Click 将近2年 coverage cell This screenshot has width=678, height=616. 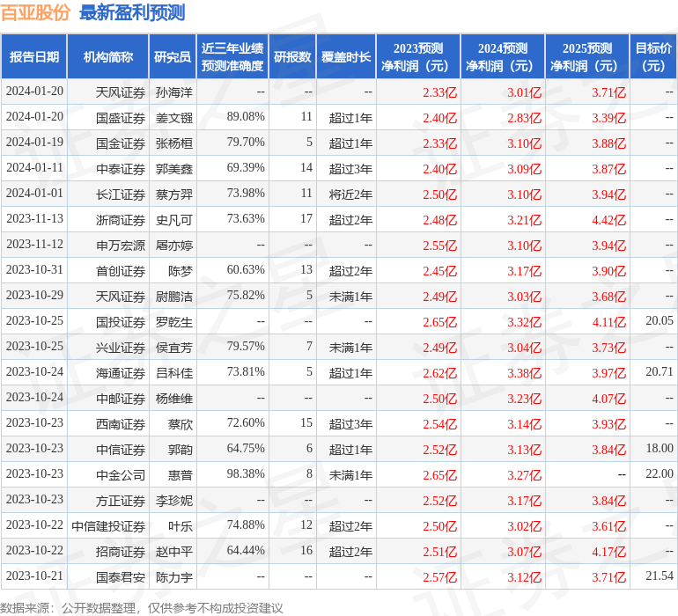click(350, 194)
